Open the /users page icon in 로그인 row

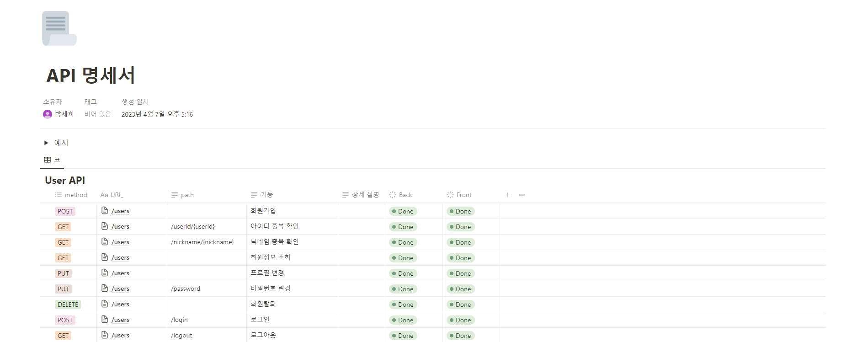click(x=105, y=319)
